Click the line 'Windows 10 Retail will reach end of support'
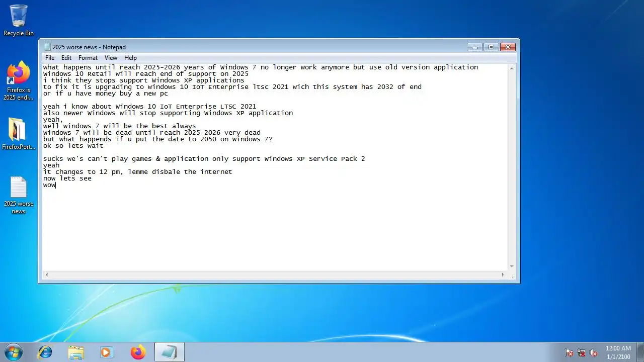 tap(146, 74)
